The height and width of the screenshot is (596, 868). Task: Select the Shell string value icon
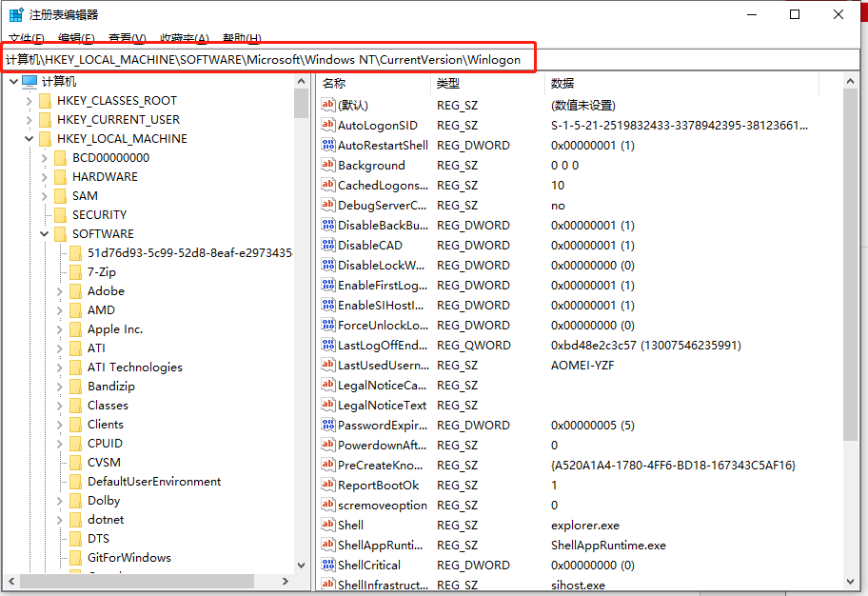(x=328, y=525)
